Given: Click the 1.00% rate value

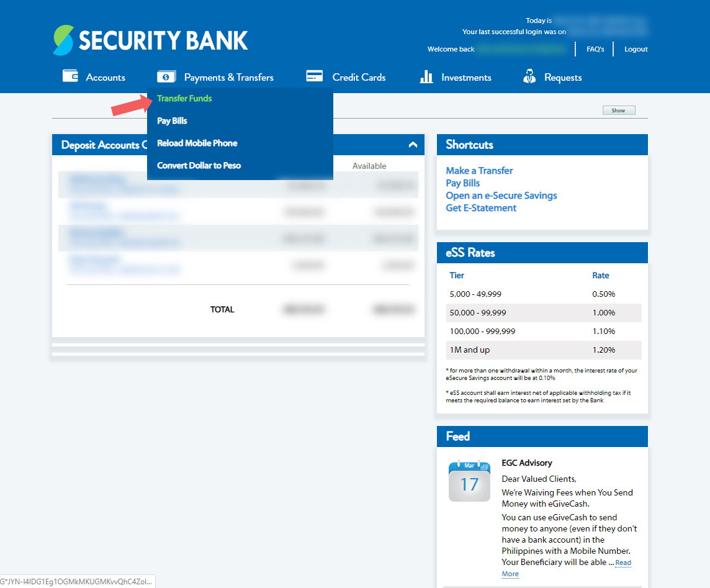Looking at the screenshot, I should click(x=604, y=312).
